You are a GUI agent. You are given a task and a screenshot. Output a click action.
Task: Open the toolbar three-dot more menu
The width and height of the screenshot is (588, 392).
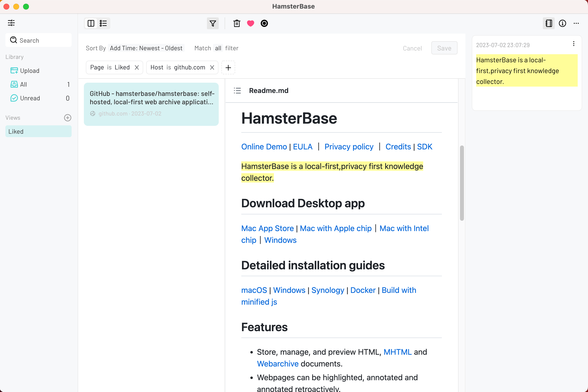(x=576, y=23)
